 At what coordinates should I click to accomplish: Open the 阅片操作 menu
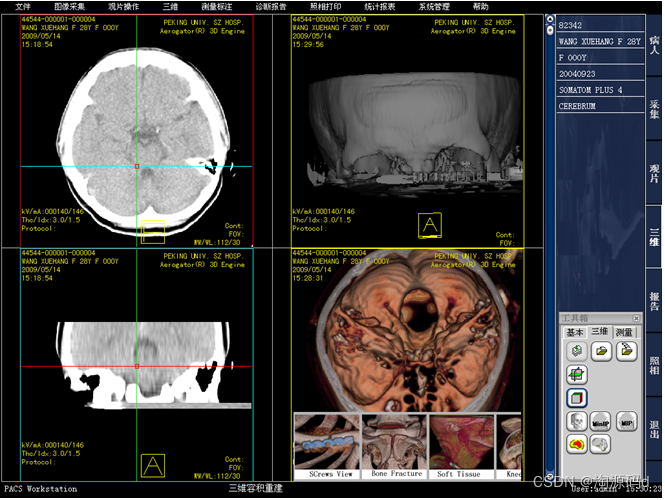coord(123,7)
